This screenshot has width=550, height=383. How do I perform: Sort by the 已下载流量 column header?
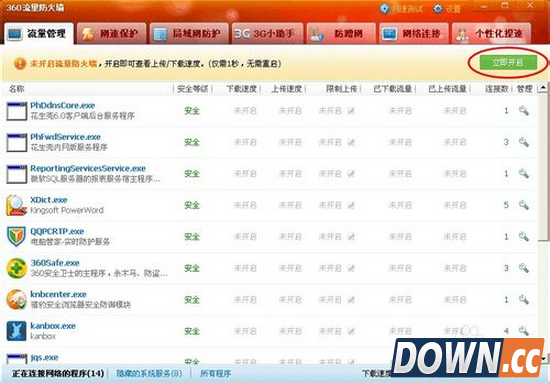pyautogui.click(x=393, y=89)
